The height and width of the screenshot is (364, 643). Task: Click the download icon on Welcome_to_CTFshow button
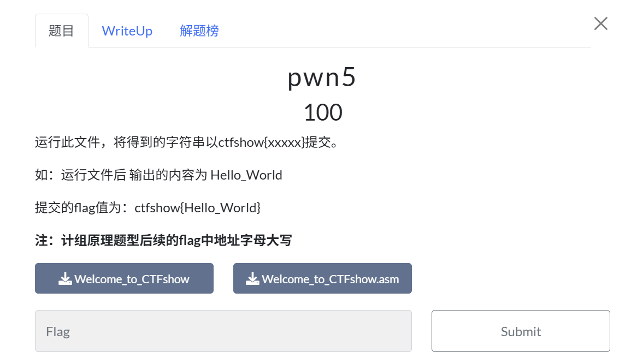(x=65, y=279)
